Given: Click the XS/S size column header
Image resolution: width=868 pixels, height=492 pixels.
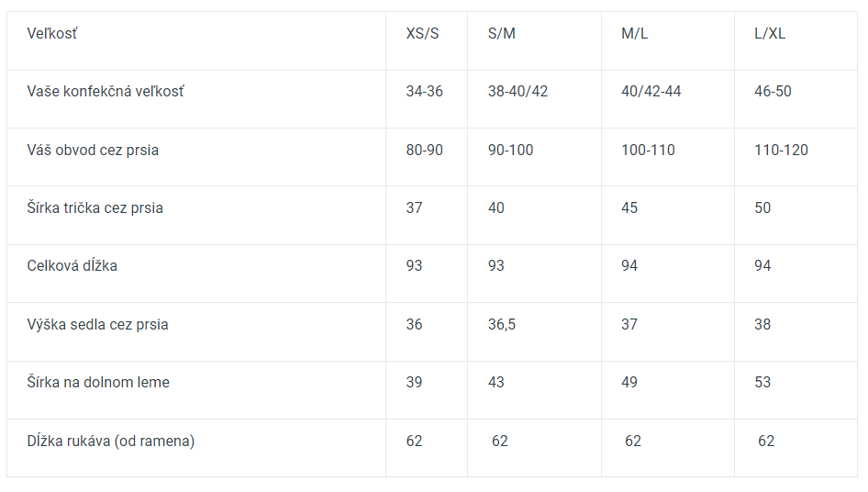Looking at the screenshot, I should tap(422, 34).
